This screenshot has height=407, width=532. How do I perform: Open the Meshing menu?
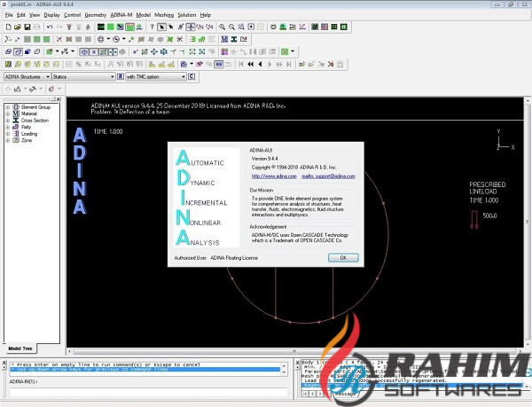(x=164, y=15)
